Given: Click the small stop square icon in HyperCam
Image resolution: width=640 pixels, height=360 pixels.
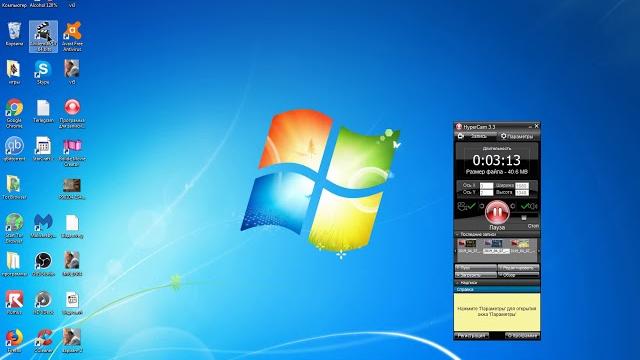Looking at the screenshot, I should (524, 218).
